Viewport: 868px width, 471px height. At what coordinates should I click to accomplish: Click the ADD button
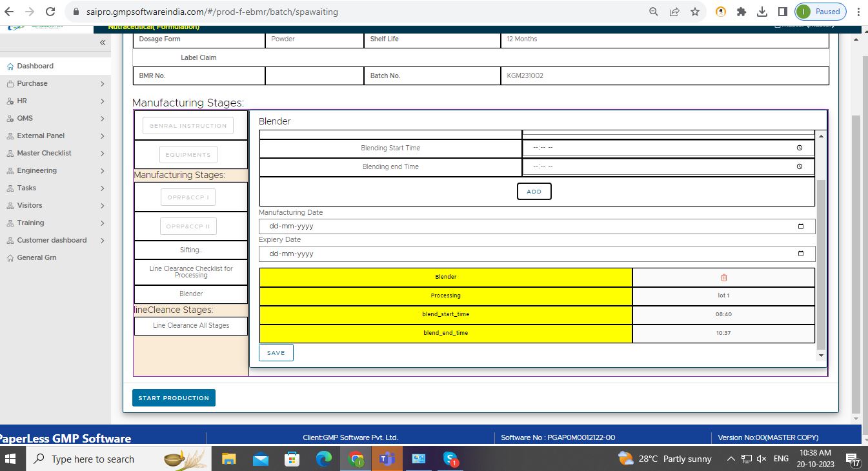point(534,192)
